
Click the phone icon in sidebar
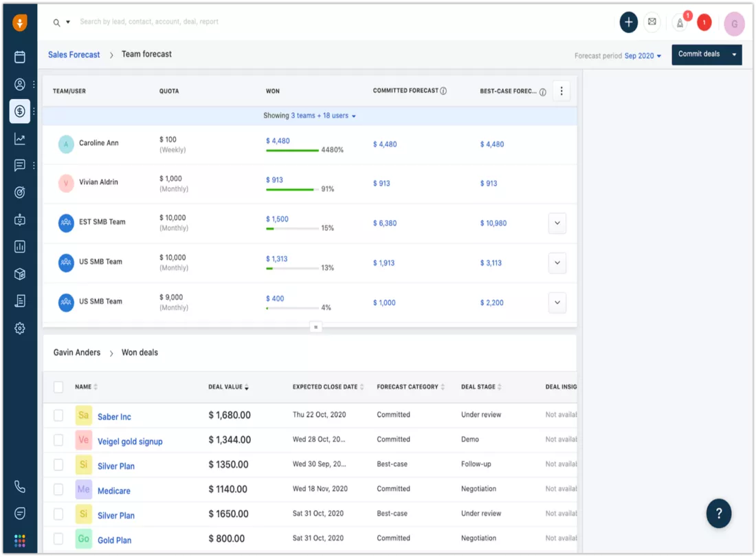(x=19, y=487)
